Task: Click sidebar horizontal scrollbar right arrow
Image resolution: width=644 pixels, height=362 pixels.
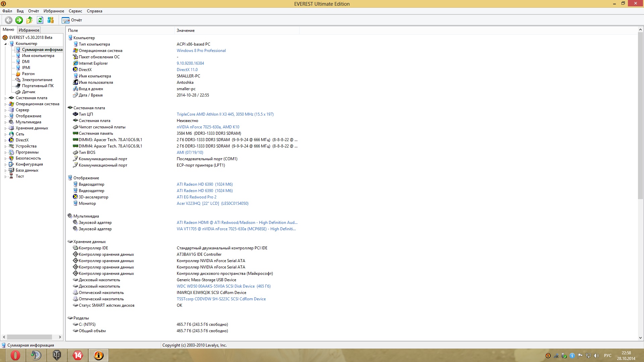Action: (x=60, y=337)
